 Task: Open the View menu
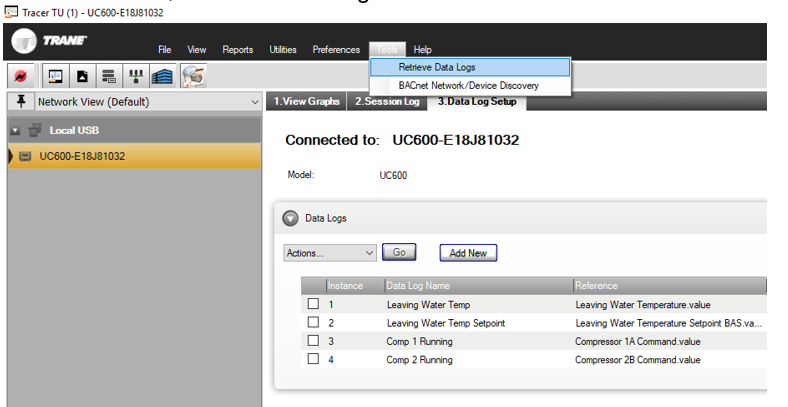point(196,49)
